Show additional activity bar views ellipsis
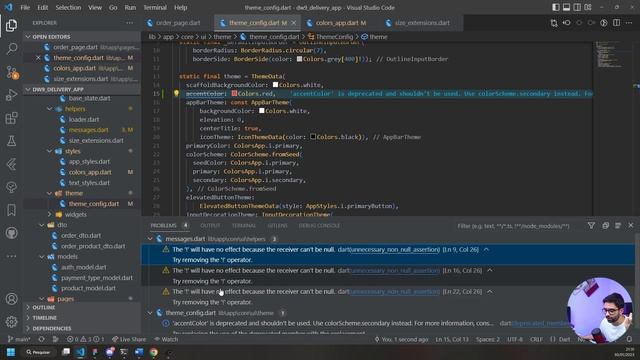Screen dimensions: 640x360 11,256
